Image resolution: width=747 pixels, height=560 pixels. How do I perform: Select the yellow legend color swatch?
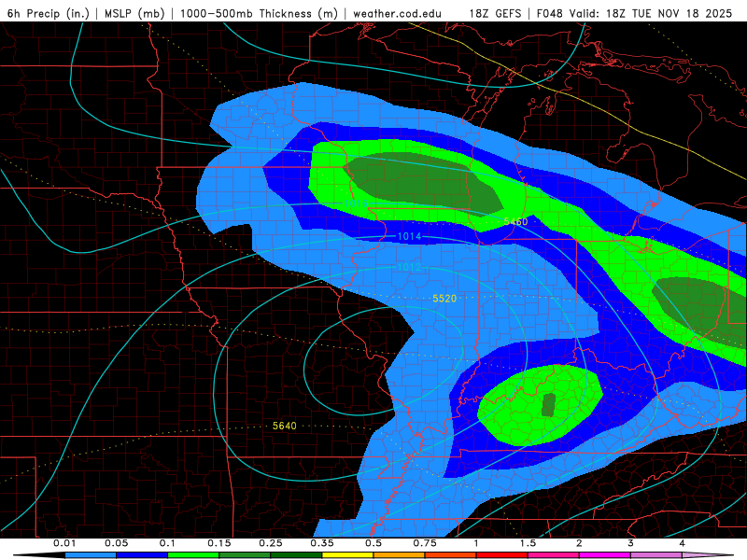(347, 555)
